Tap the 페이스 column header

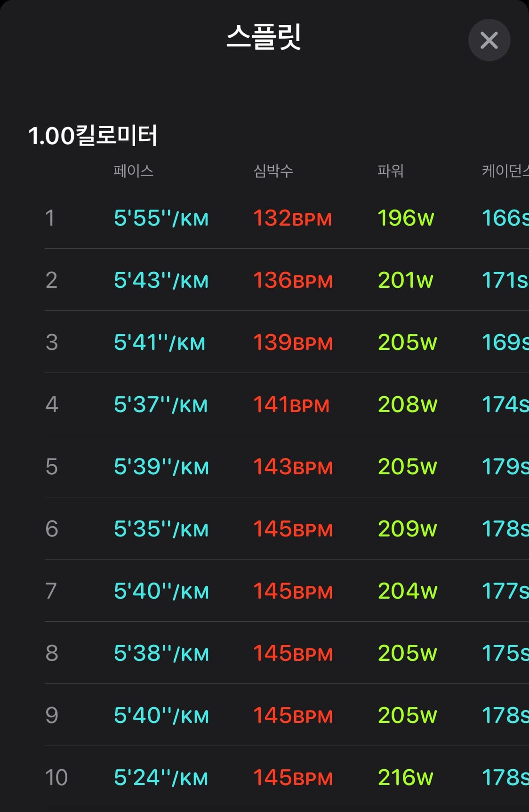[x=134, y=171]
